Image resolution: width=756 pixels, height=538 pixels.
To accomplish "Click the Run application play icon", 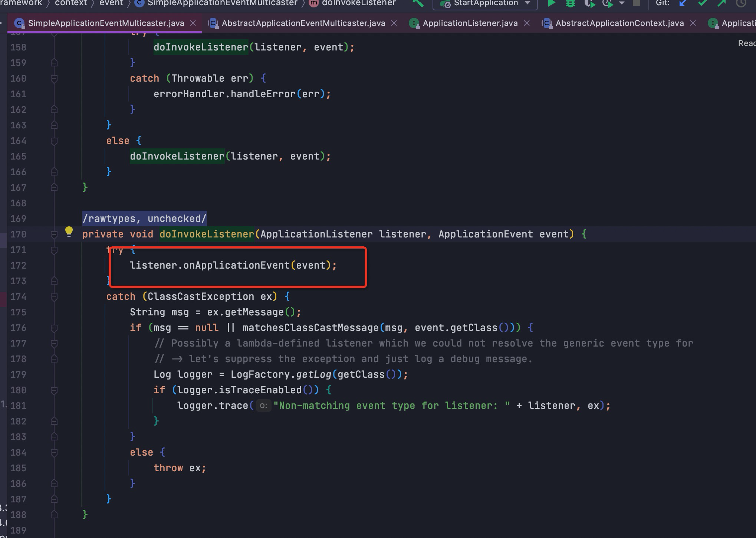I will click(551, 3).
